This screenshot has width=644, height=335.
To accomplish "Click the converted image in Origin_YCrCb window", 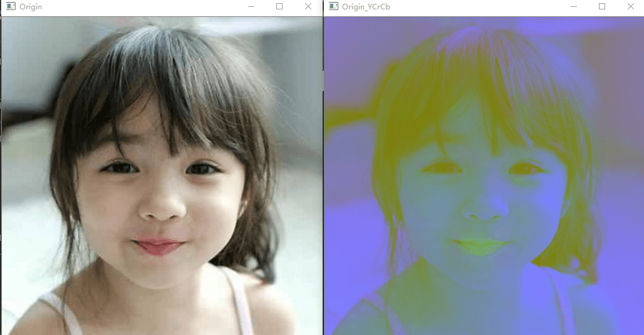I will (484, 176).
